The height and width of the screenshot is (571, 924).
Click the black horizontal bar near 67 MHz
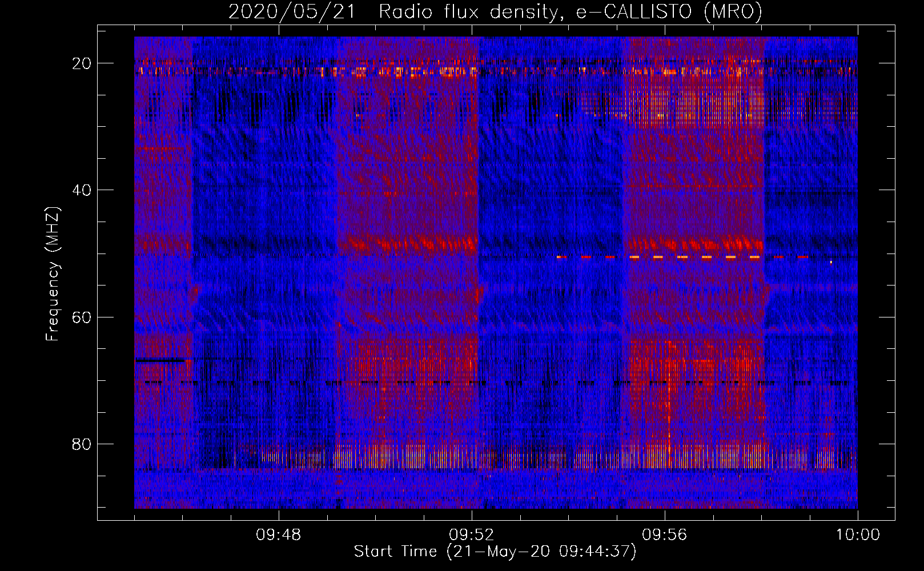coord(160,360)
